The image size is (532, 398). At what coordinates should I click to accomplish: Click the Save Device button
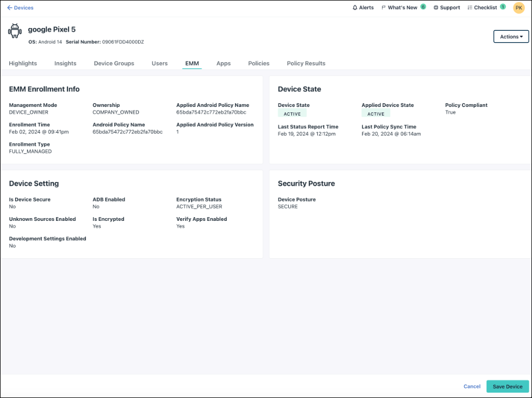(507, 387)
